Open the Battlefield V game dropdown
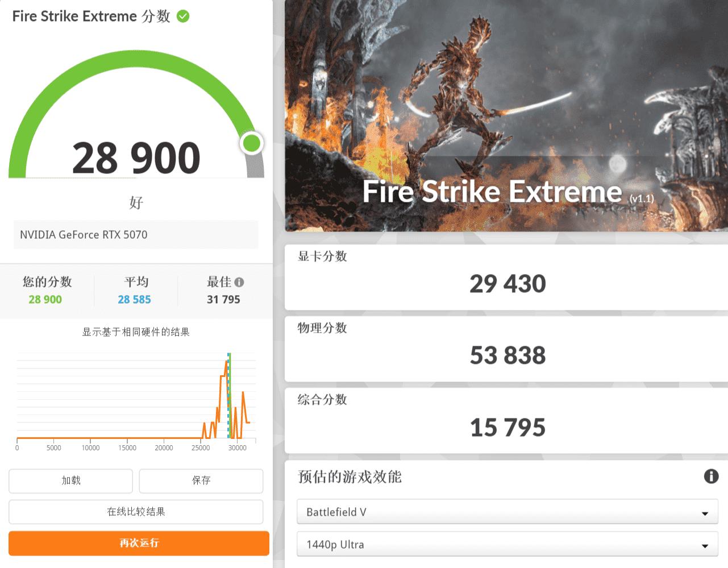Image resolution: width=728 pixels, height=568 pixels. click(x=507, y=512)
